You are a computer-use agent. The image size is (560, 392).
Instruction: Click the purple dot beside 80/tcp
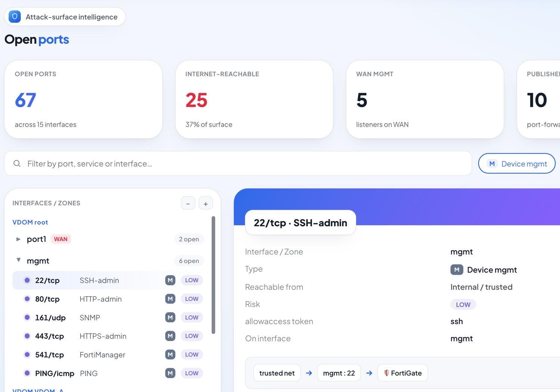tap(27, 299)
